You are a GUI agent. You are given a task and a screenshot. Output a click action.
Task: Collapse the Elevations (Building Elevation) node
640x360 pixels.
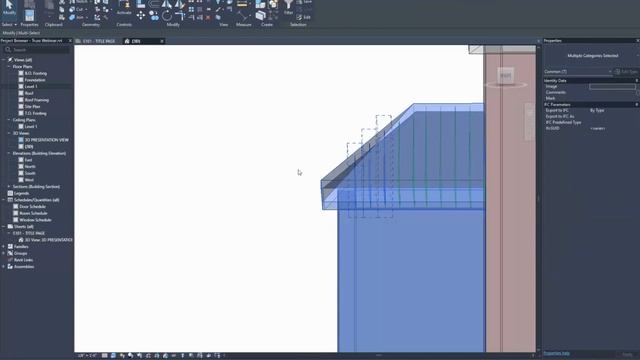coord(9,153)
